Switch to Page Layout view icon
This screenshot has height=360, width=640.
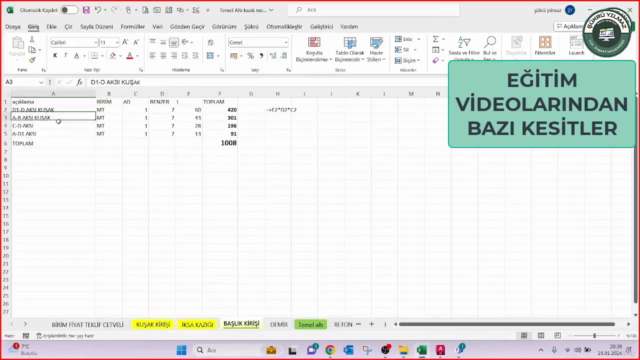[x=541, y=336]
